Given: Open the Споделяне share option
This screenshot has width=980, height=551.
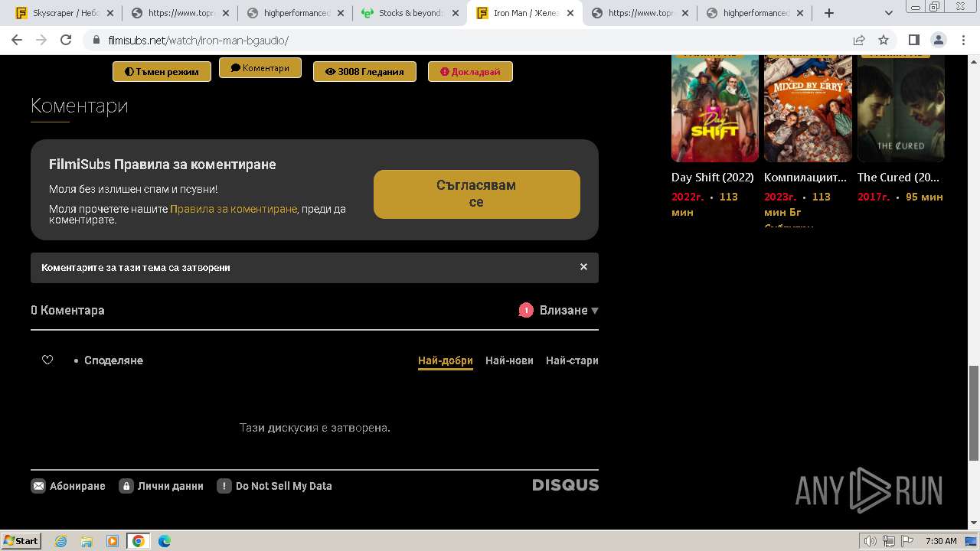Looking at the screenshot, I should coord(113,360).
